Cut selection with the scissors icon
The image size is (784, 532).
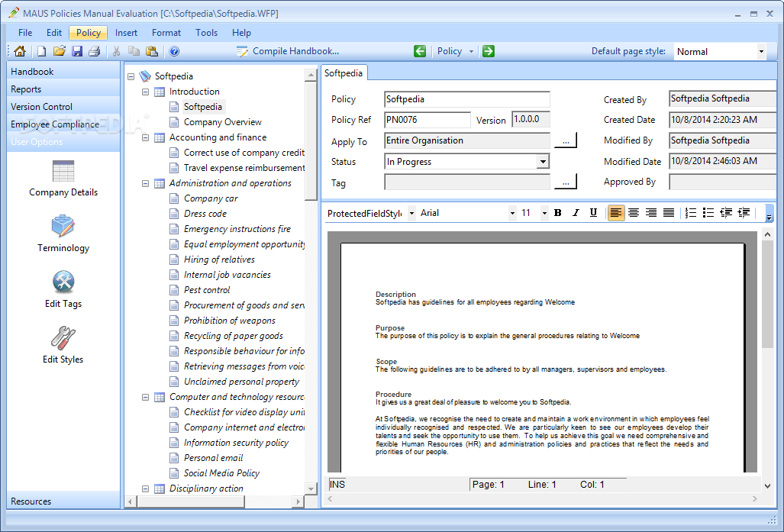(x=117, y=51)
